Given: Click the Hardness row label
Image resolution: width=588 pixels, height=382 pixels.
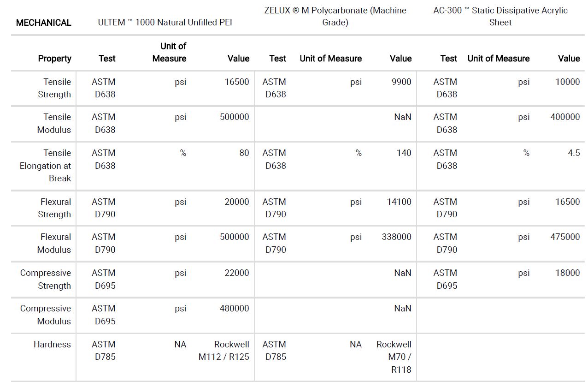Looking at the screenshot, I should 52,345.
